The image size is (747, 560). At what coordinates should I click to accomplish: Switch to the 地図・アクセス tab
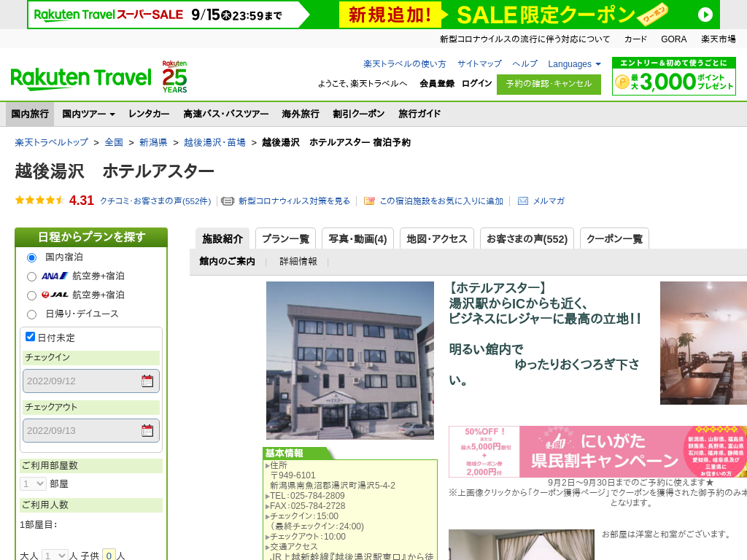coord(437,238)
